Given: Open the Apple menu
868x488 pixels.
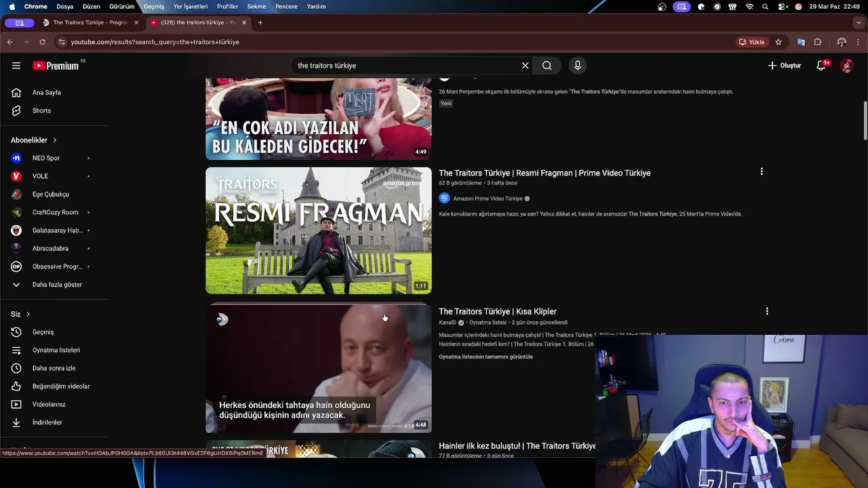Looking at the screenshot, I should (x=12, y=7).
